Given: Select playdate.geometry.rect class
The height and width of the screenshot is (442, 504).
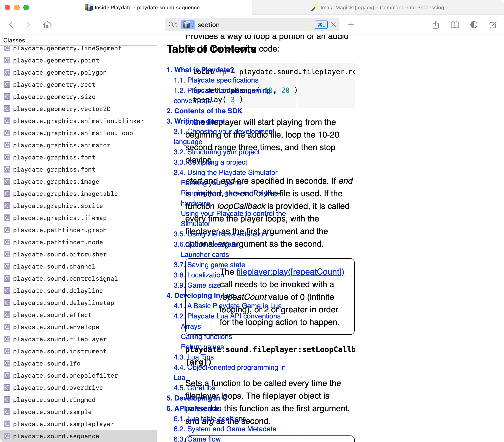Looking at the screenshot, I should (78, 85).
